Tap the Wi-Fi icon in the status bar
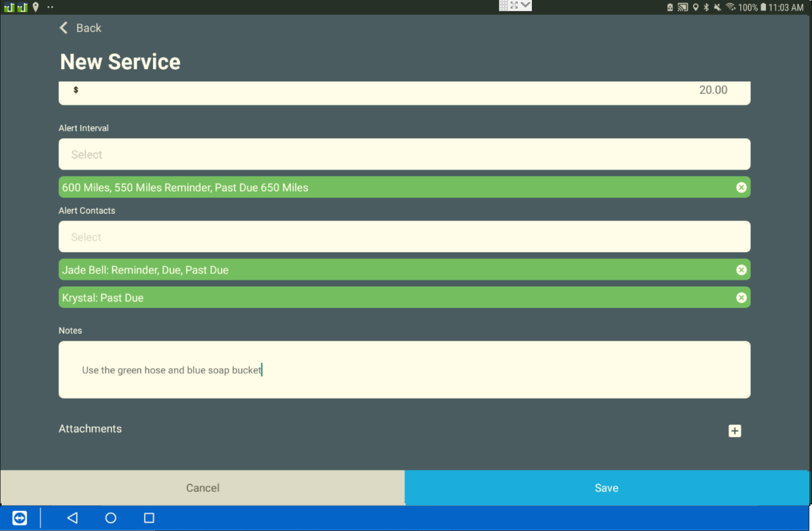The width and height of the screenshot is (812, 531). (730, 7)
